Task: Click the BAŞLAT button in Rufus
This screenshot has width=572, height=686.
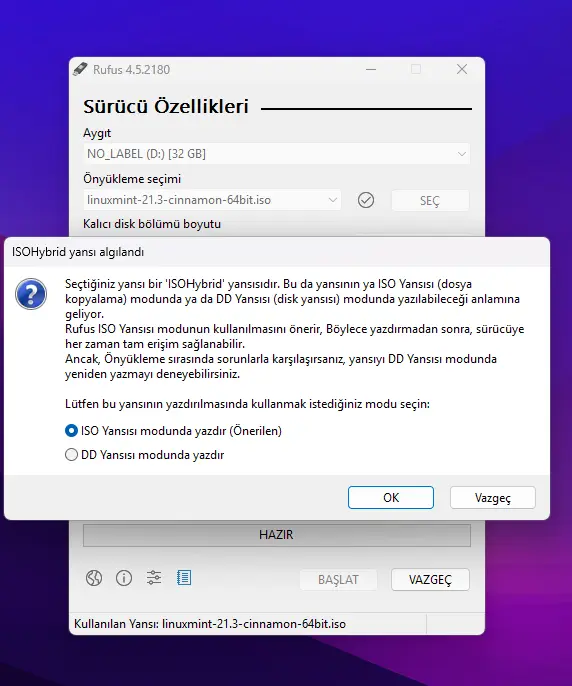Action: click(338, 580)
